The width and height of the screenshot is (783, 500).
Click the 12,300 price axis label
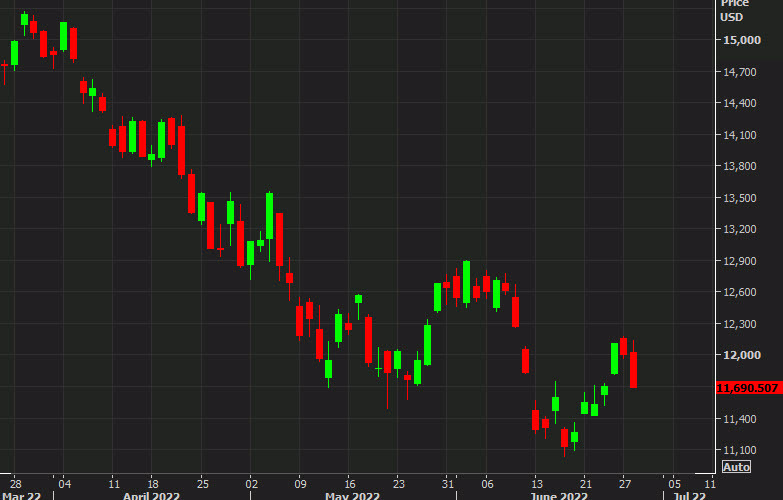tap(740, 324)
